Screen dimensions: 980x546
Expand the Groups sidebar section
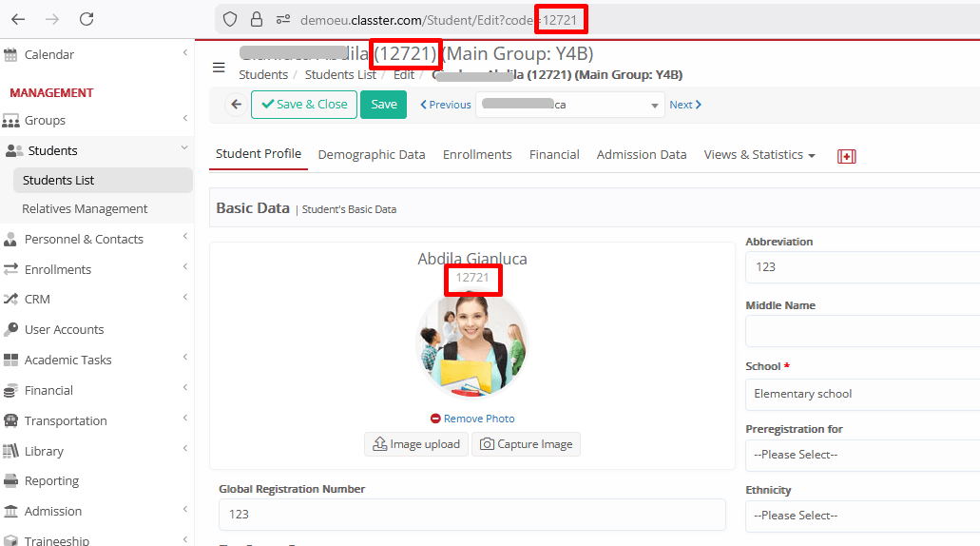click(45, 121)
